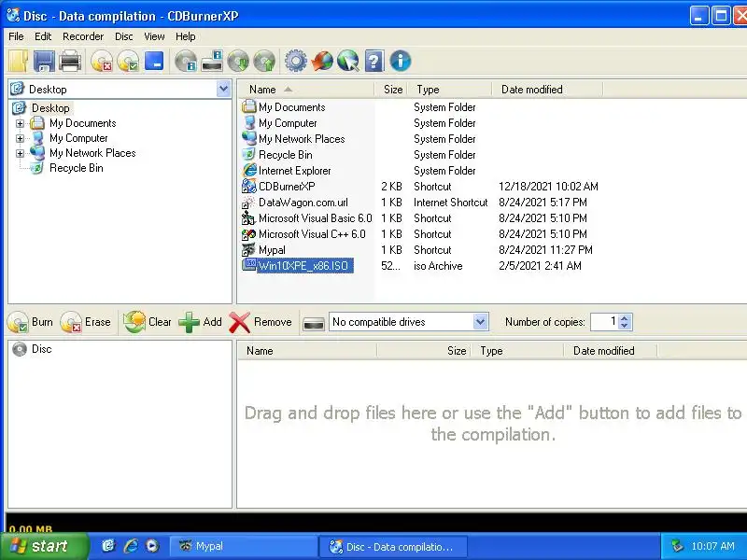Click the Add button
The image size is (747, 560).
coord(200,322)
